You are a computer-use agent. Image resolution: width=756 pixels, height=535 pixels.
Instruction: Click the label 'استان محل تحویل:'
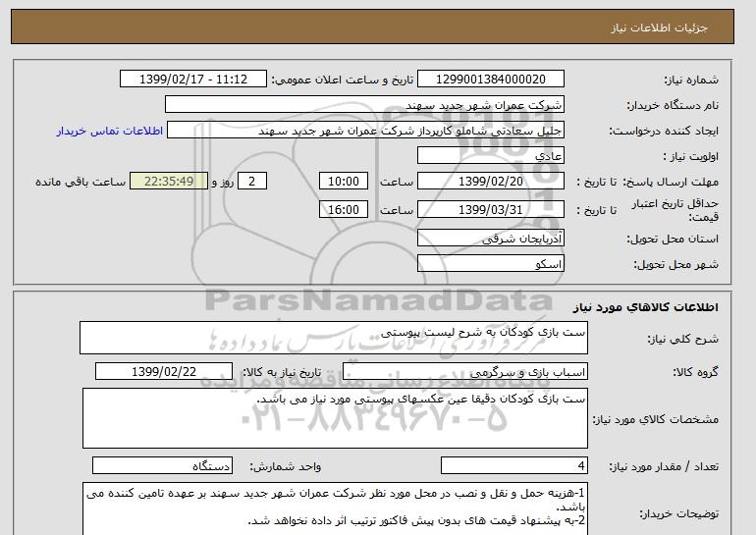point(673,239)
